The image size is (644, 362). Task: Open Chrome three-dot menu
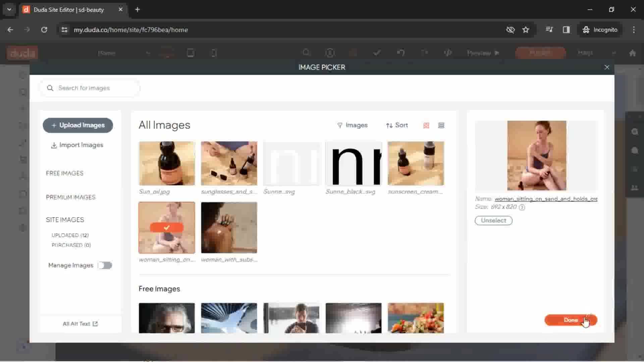click(x=634, y=30)
